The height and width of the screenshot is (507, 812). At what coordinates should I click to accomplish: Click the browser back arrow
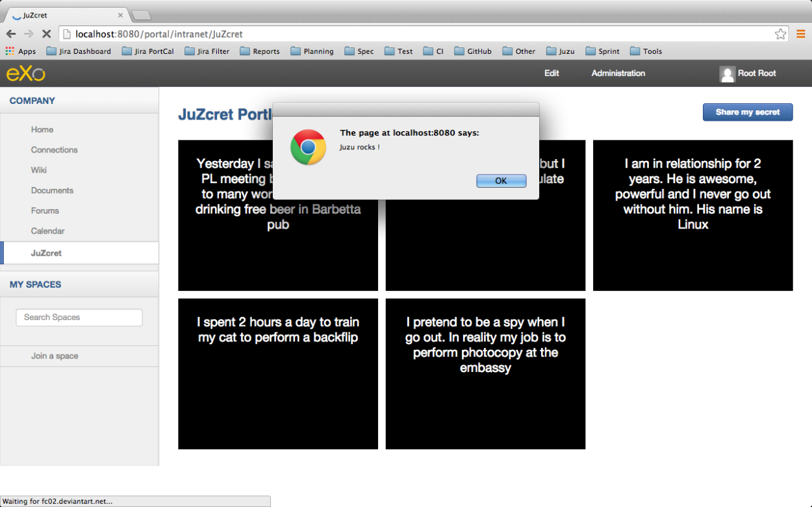10,34
